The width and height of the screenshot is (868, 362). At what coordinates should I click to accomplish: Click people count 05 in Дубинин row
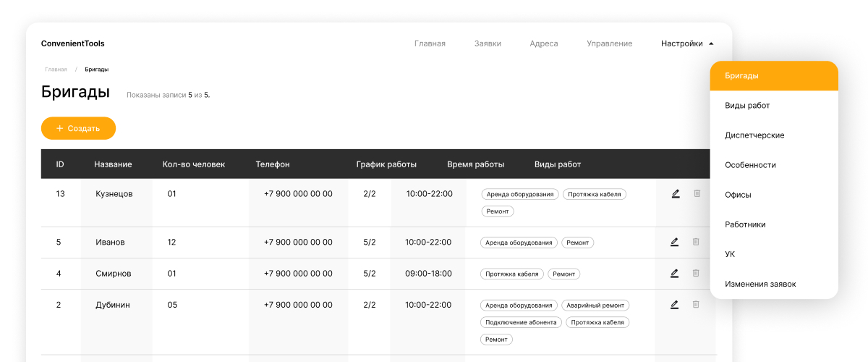coord(172,305)
